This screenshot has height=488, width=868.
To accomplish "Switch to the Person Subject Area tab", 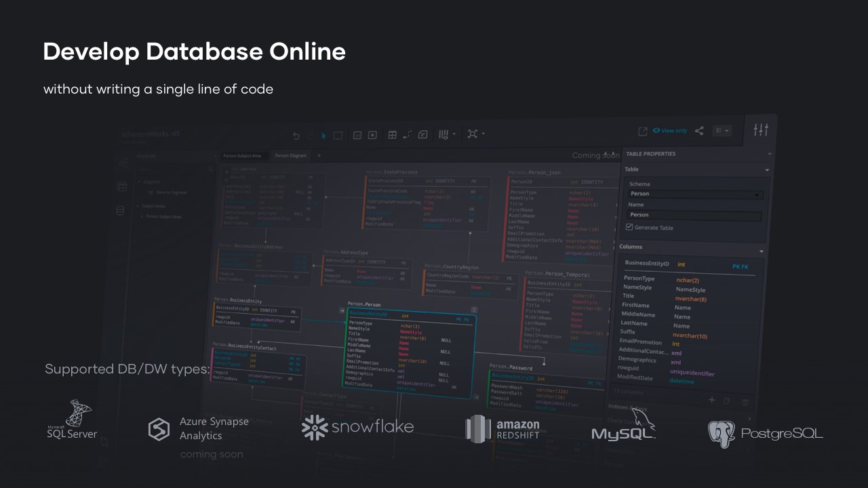I will pos(242,156).
